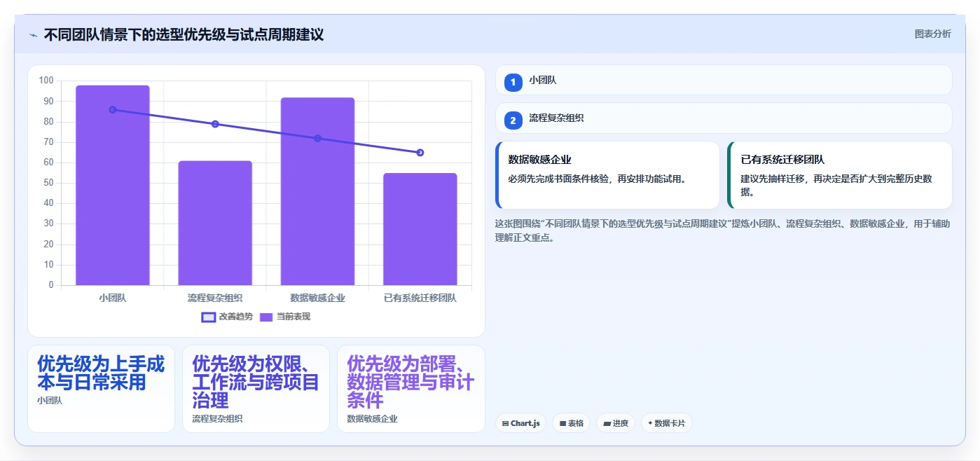Viewport: 980px width, 461px height.
Task: Click the text 必须先完成书面条件核验，再安排功能试用。
Action: click(x=597, y=179)
